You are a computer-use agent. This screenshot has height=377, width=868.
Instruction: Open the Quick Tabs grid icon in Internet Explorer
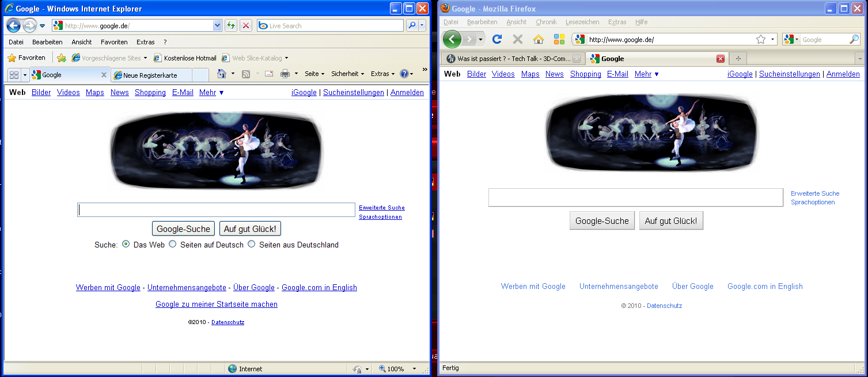(x=14, y=75)
